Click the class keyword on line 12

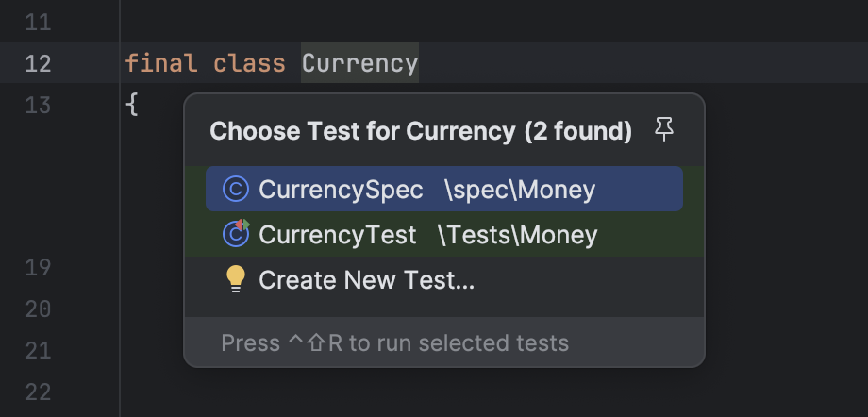pyautogui.click(x=249, y=63)
